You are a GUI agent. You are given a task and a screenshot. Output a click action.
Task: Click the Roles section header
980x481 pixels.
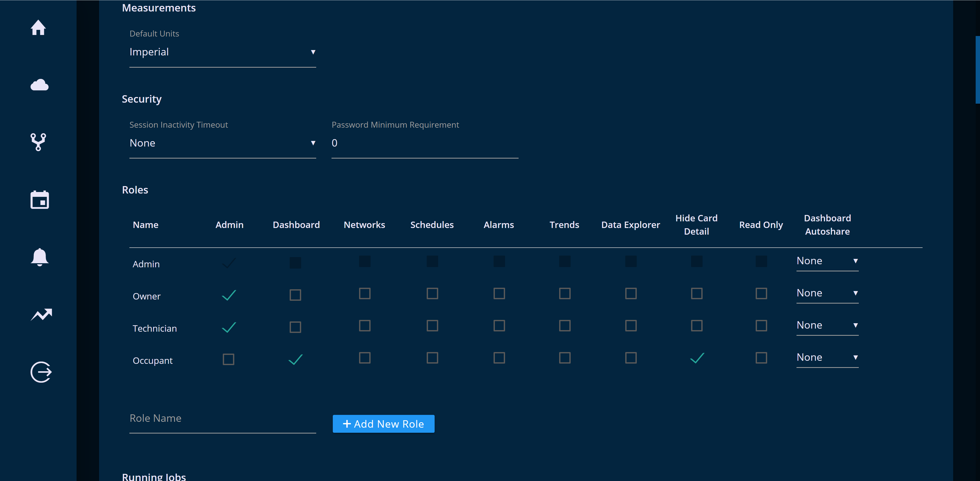(135, 189)
